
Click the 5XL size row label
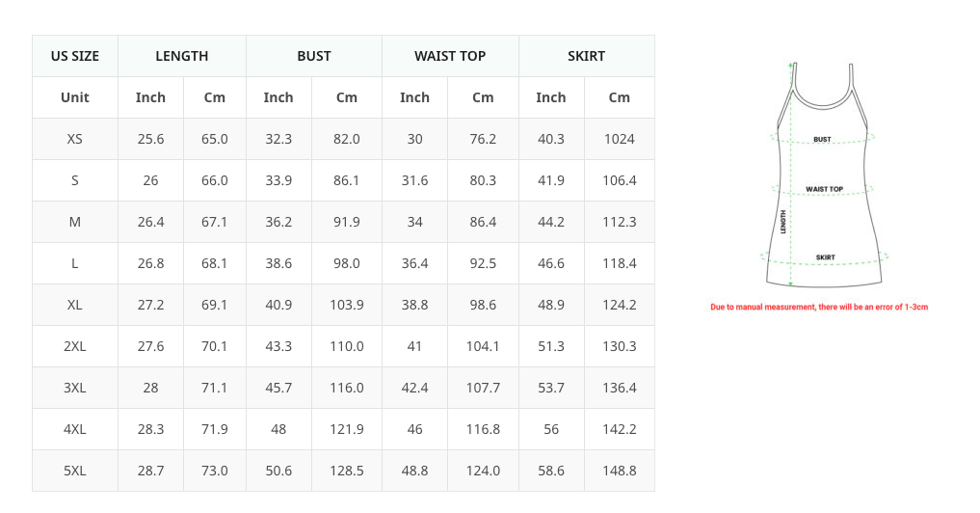click(x=75, y=471)
